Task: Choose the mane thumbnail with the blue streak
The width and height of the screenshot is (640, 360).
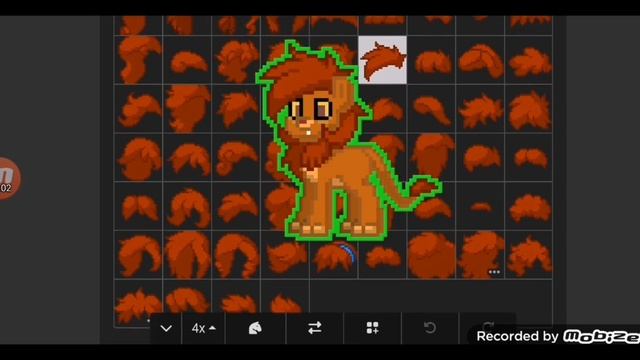Action: coord(334,256)
